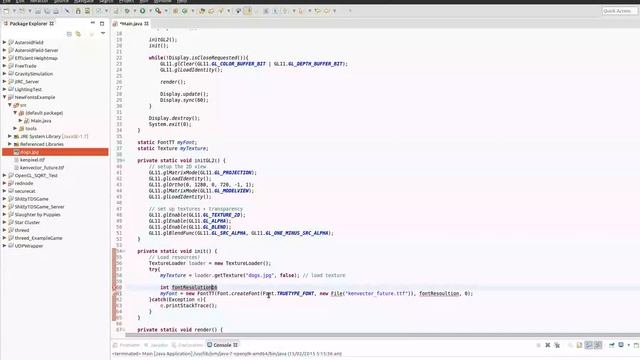The height and width of the screenshot is (360, 640).
Task: Click Remove Launch X in Console toolbar
Action: tap(548, 345)
